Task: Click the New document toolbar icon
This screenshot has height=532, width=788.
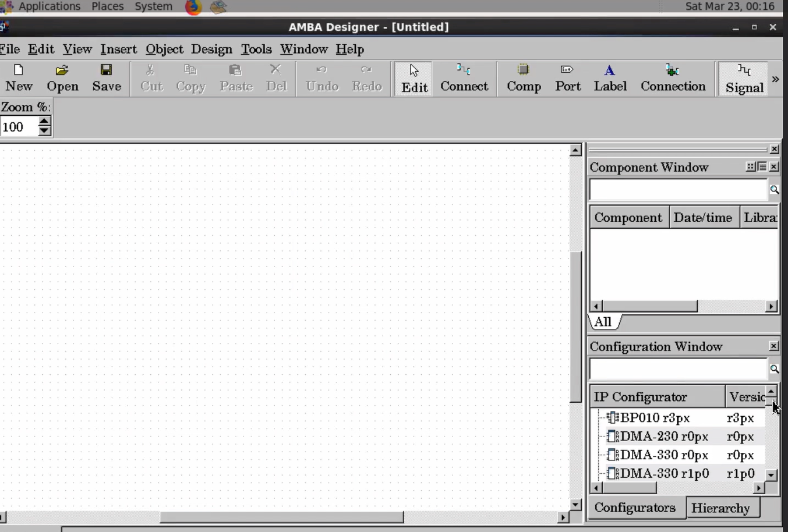Action: [x=19, y=79]
